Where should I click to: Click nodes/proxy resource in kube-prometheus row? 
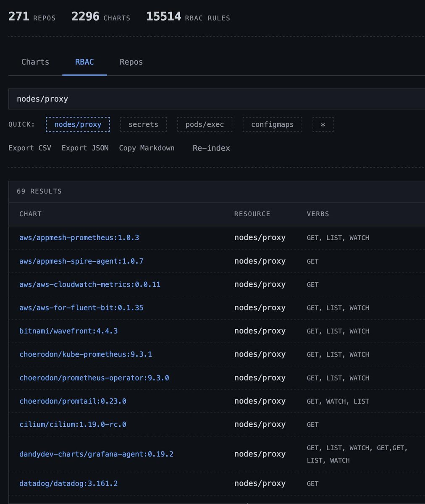pyautogui.click(x=260, y=354)
